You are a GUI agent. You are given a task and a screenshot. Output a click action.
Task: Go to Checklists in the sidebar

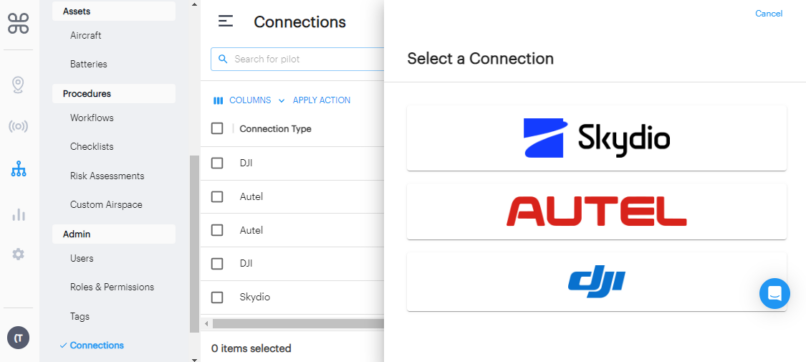91,147
